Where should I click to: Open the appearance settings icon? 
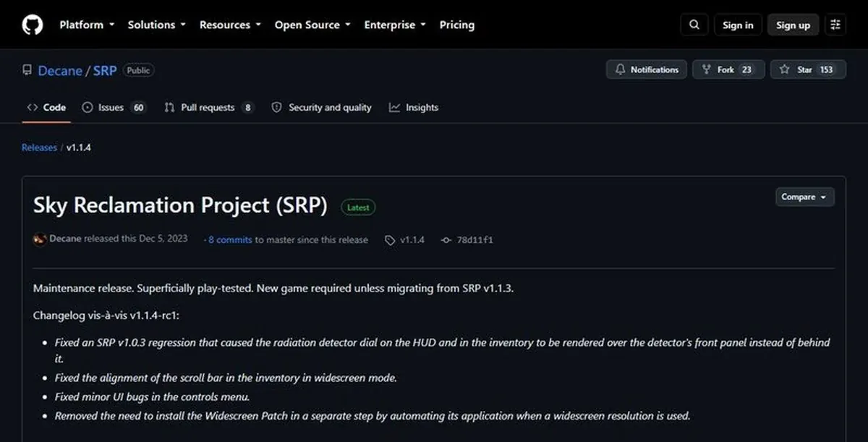pyautogui.click(x=835, y=25)
